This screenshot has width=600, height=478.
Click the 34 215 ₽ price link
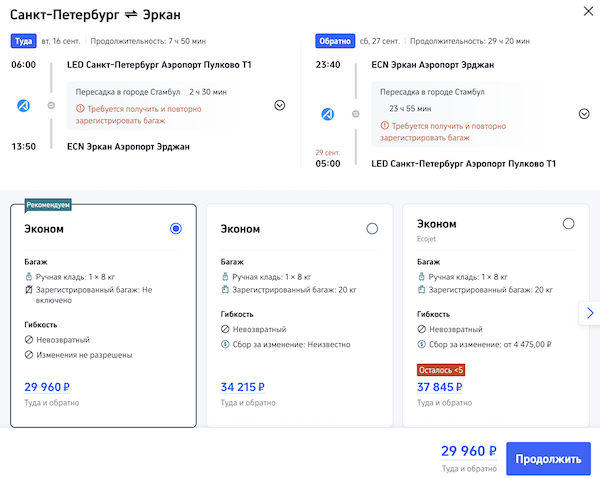point(243,386)
